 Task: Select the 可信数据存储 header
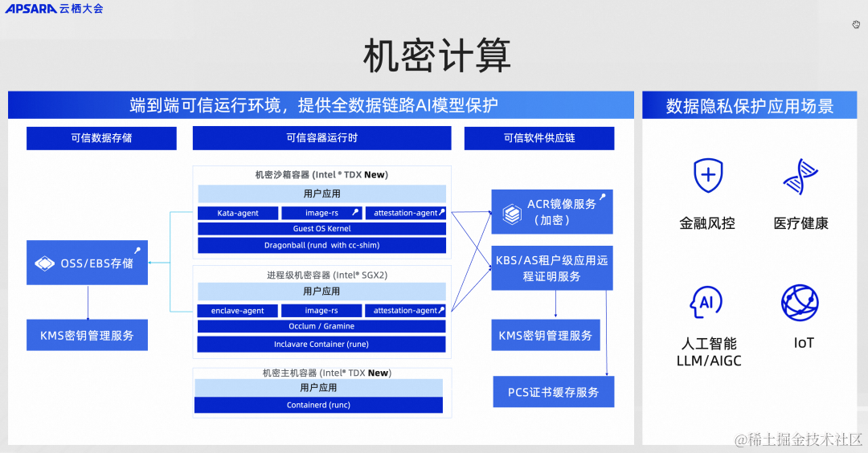coord(101,137)
